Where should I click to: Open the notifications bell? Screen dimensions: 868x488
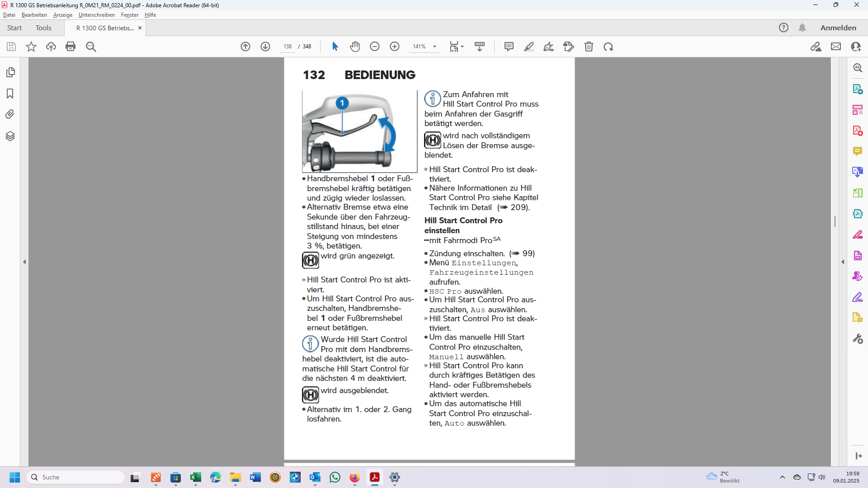[x=802, y=28]
